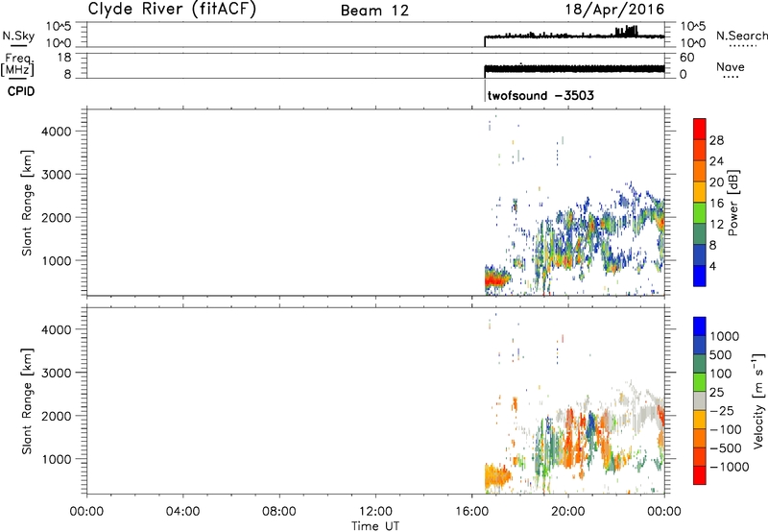This screenshot has width=768, height=532.
Task: Click the '28' tick on power scale
Action: (716, 140)
